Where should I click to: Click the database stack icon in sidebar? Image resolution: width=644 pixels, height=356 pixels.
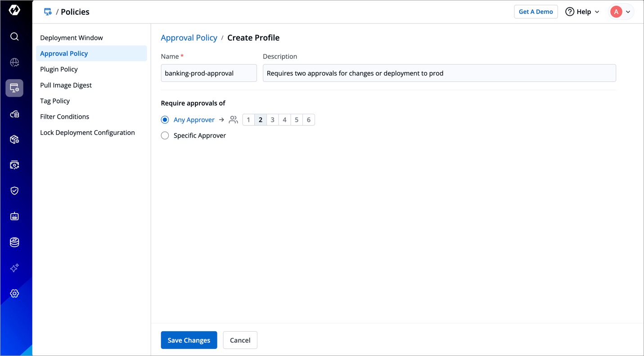(x=14, y=242)
